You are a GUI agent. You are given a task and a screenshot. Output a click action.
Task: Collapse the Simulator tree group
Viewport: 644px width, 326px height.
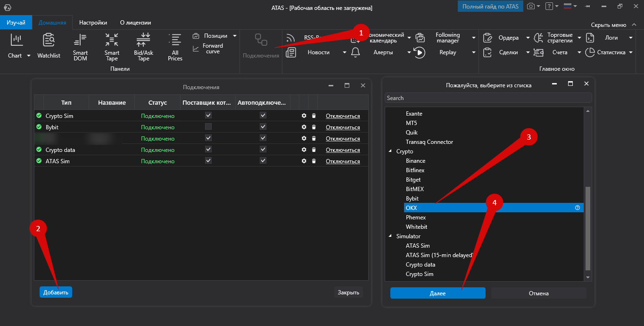tap(390, 236)
